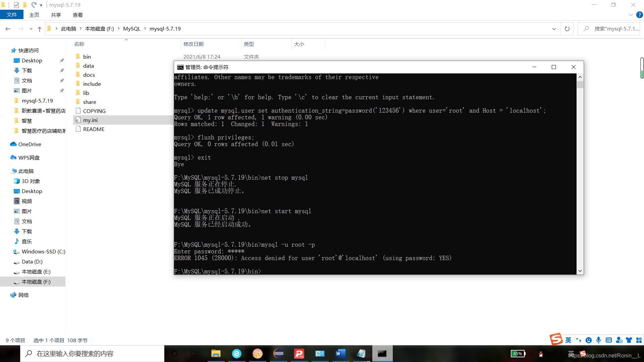Click 此电脑 in the address breadcrumb
Screen dimensions: 644x362
68,29
